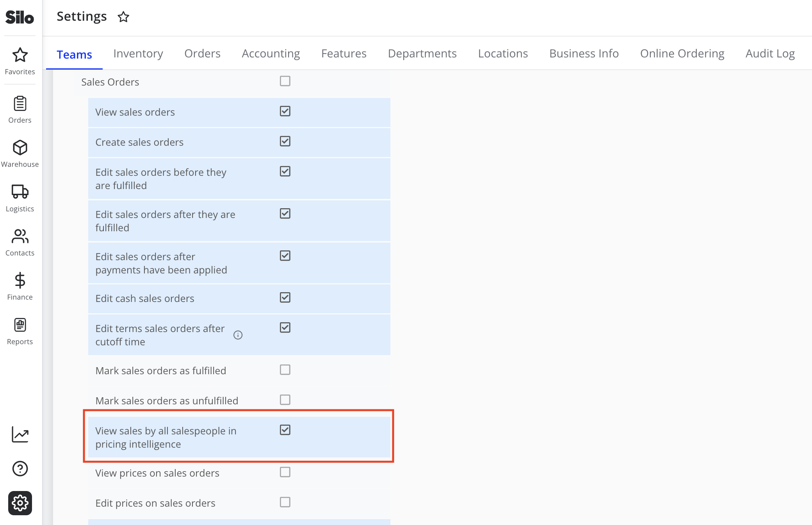Enable Mark sales orders as unfulfilled

tap(285, 400)
